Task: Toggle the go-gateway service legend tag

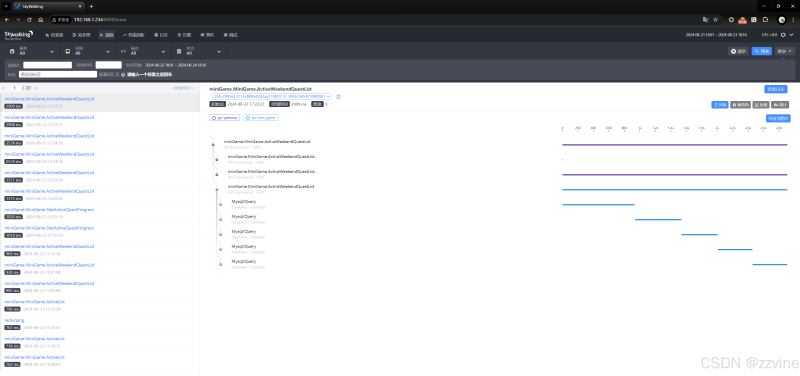Action: click(x=224, y=117)
